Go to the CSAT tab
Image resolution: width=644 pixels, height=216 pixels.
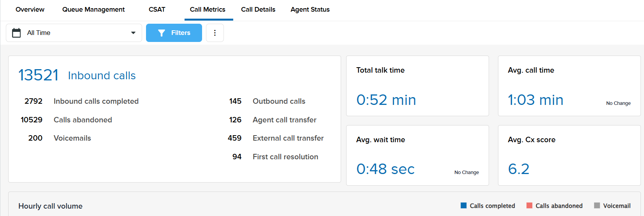click(x=157, y=10)
